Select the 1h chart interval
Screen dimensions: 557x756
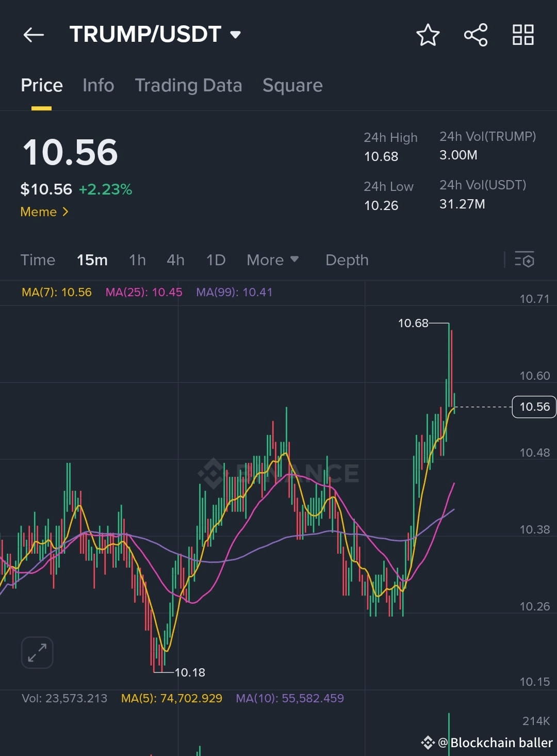137,260
